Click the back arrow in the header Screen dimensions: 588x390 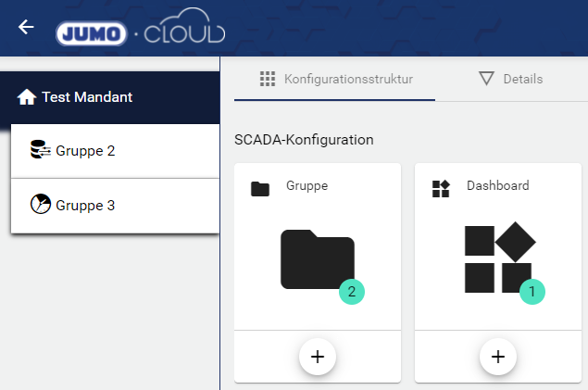click(26, 27)
